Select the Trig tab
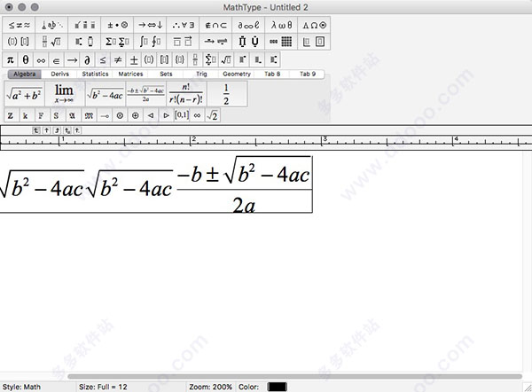The width and height of the screenshot is (532, 392). [201, 74]
